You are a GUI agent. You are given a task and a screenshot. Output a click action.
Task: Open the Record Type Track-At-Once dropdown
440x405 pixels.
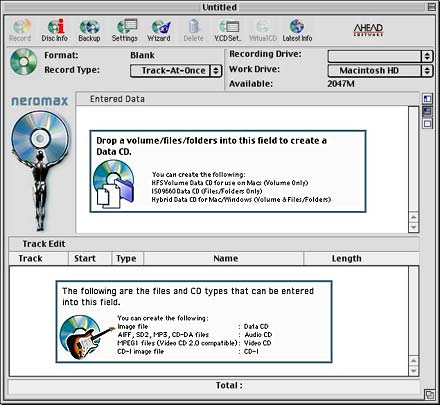[x=176, y=71]
